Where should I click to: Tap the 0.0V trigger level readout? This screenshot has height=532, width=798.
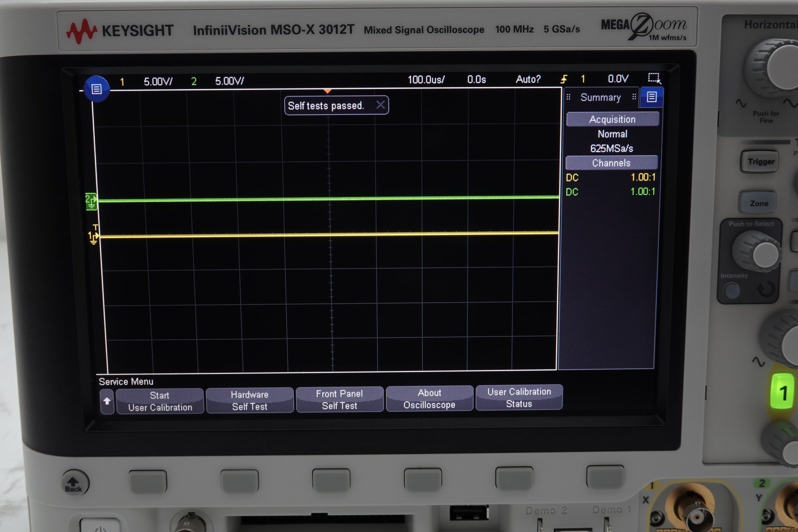click(618, 78)
